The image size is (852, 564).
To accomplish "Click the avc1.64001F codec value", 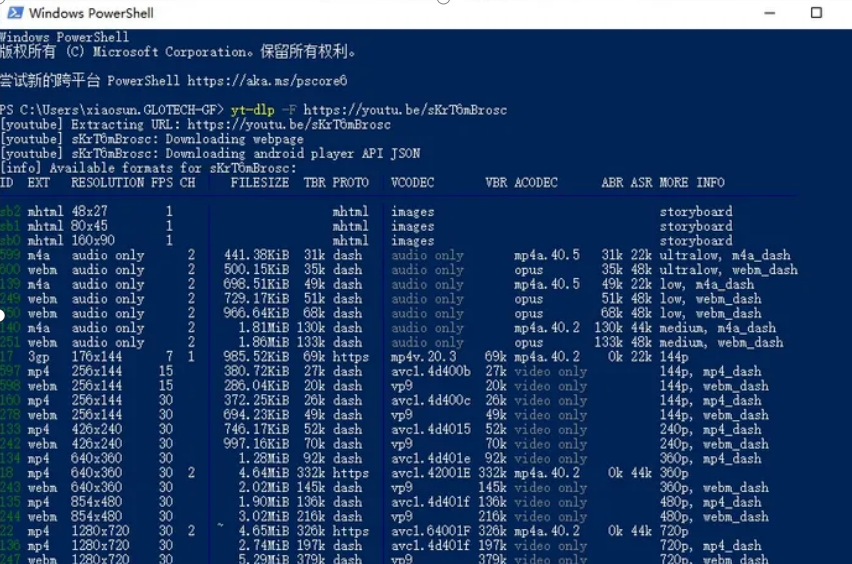I will point(431,531).
